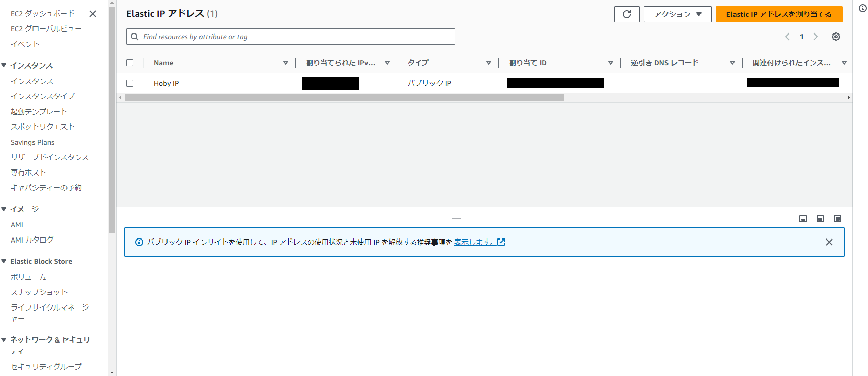The width and height of the screenshot is (868, 376).
Task: Click page number 1
Action: pyautogui.click(x=802, y=37)
